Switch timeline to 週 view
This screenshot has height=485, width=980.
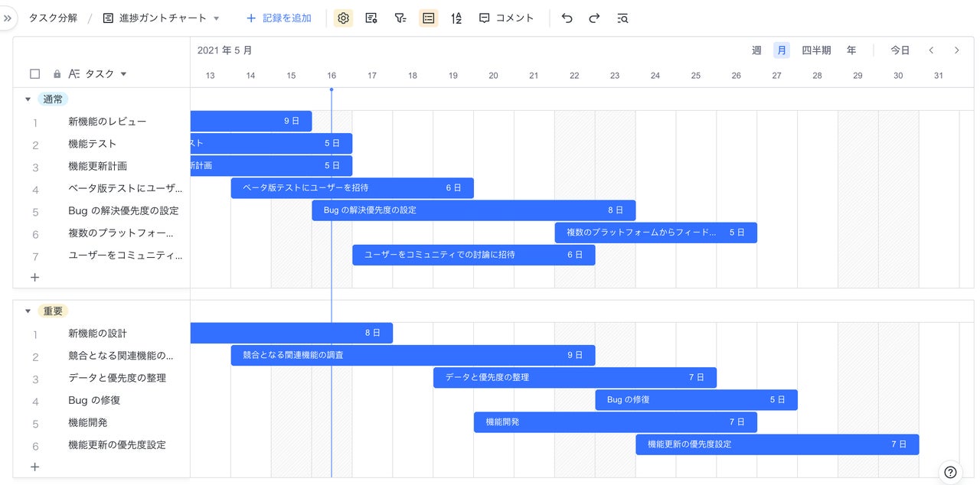click(756, 50)
